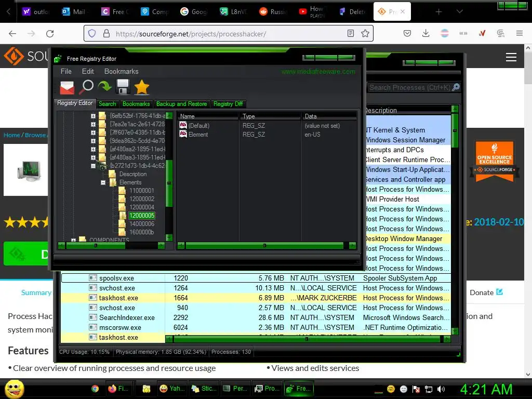The width and height of the screenshot is (532, 399).
Task: Expand the {af480aa2-1895-11ed key
Action: (93, 149)
